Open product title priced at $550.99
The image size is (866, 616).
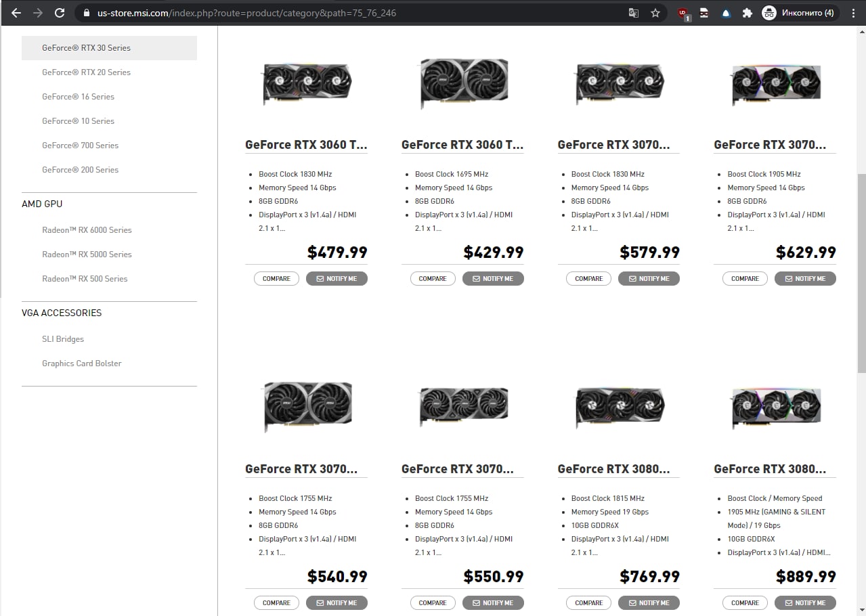(x=458, y=469)
